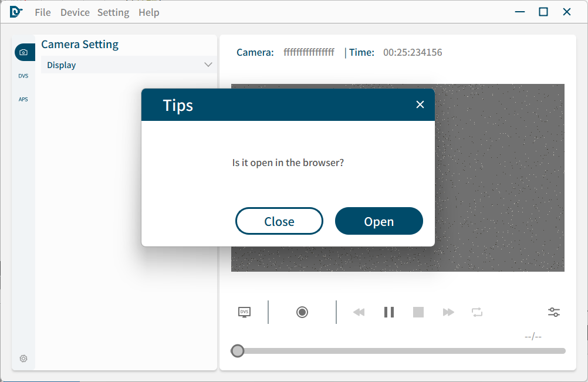Open the camera settings sidebar tab
The height and width of the screenshot is (382, 588).
(23, 52)
